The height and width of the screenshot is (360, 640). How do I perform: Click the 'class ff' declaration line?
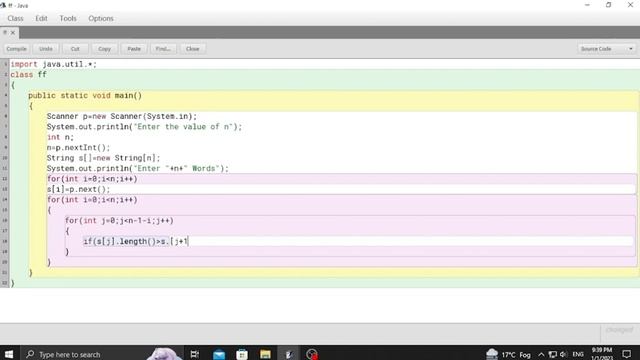pos(29,75)
